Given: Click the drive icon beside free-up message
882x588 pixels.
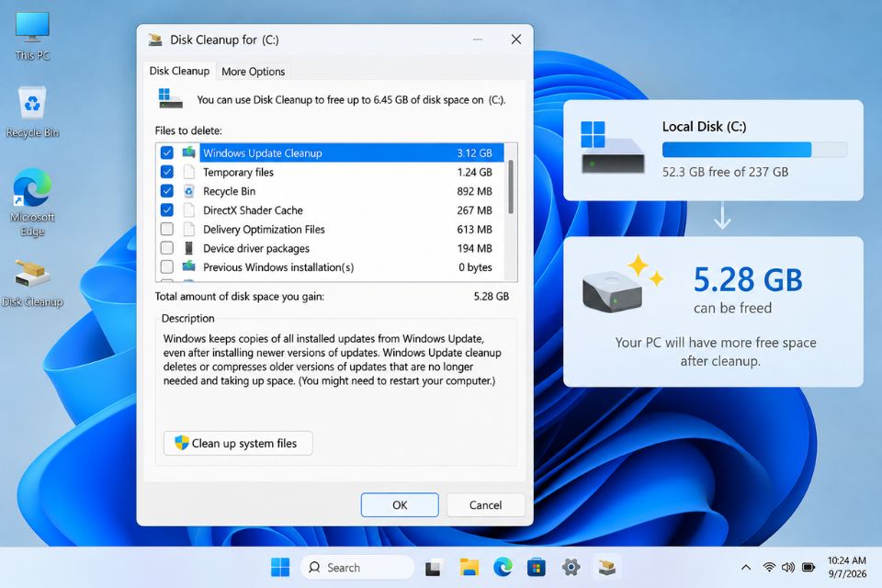Looking at the screenshot, I should coord(171,98).
